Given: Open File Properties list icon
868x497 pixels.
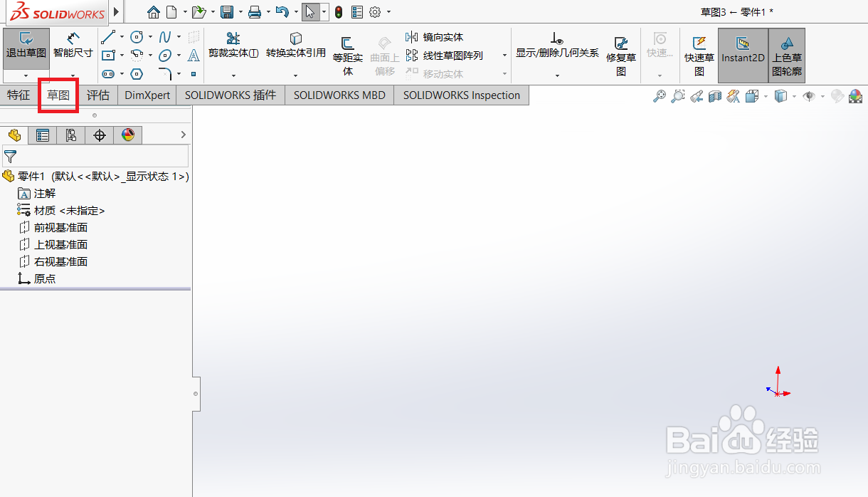Looking at the screenshot, I should coord(357,12).
